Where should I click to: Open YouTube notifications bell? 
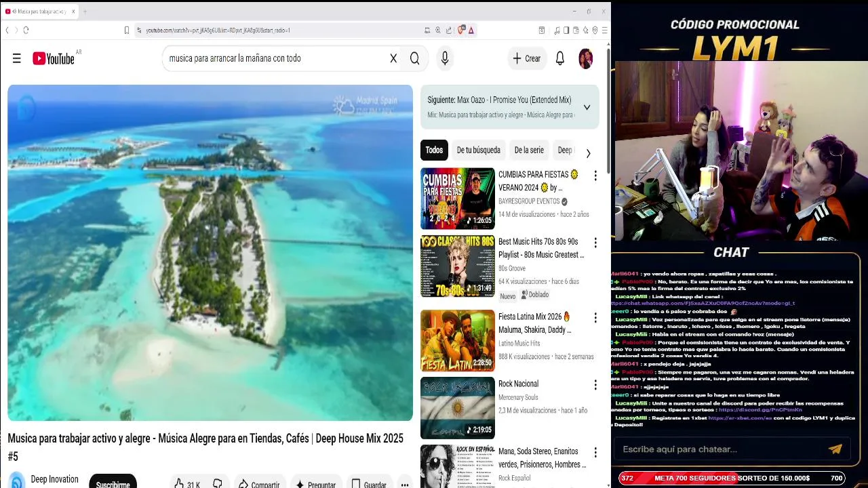coord(560,59)
